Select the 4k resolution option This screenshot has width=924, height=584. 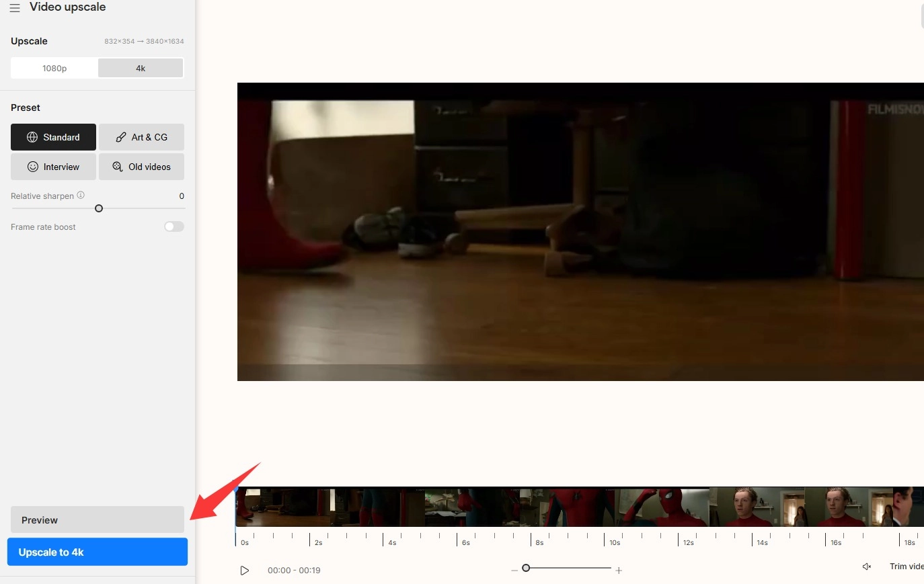tap(141, 68)
